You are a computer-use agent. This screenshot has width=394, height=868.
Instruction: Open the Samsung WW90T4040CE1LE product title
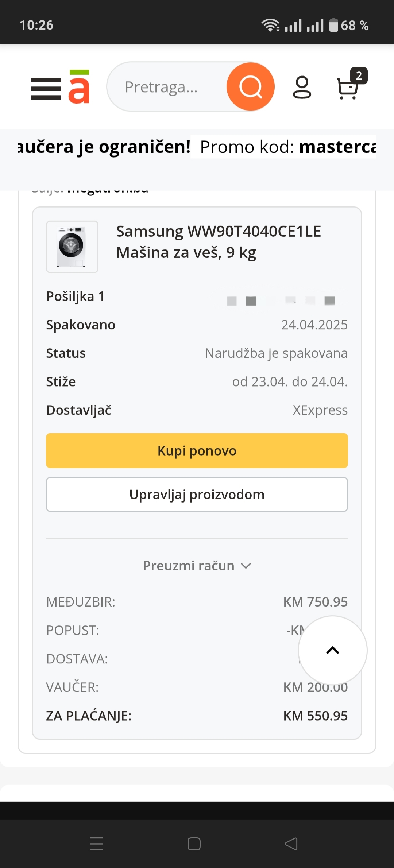[x=219, y=242]
